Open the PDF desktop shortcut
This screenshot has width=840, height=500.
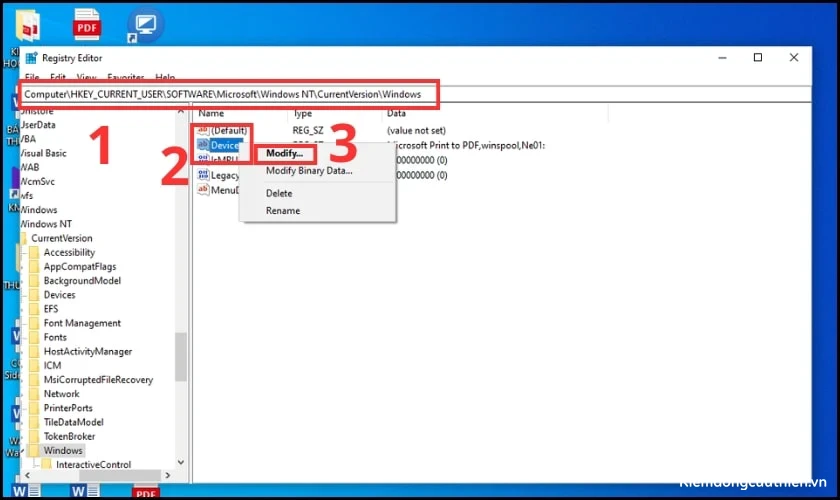coord(87,25)
